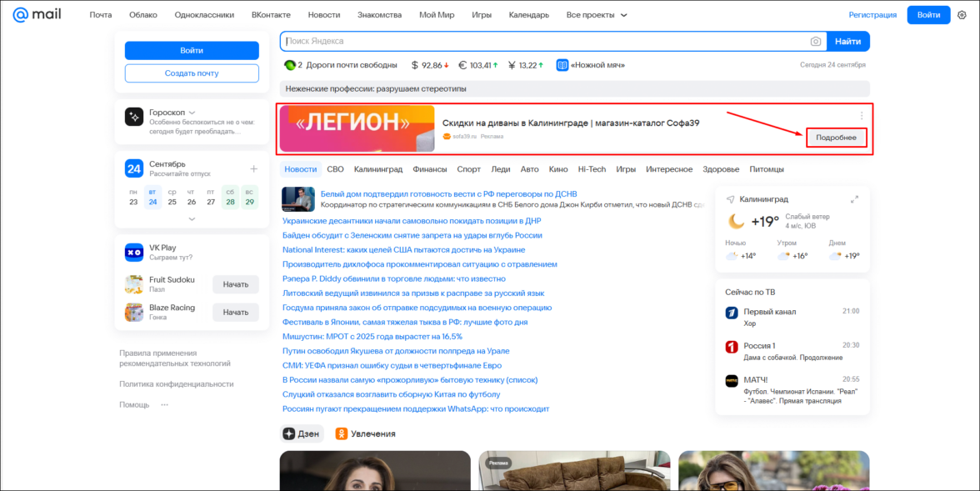The height and width of the screenshot is (491, 980).
Task: Open VK Play icon
Action: [133, 252]
